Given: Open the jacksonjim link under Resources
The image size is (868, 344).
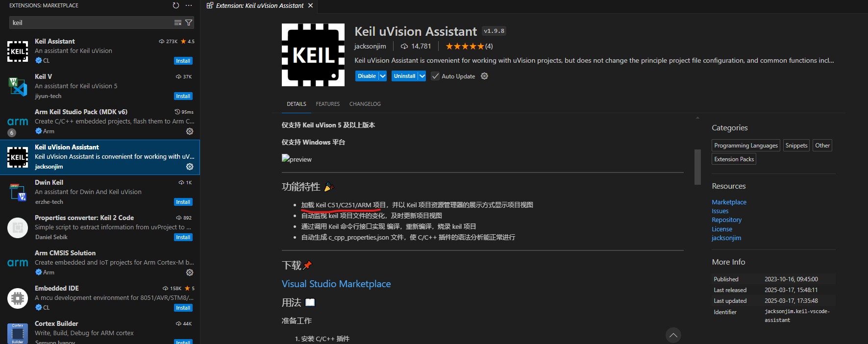Looking at the screenshot, I should click(726, 238).
